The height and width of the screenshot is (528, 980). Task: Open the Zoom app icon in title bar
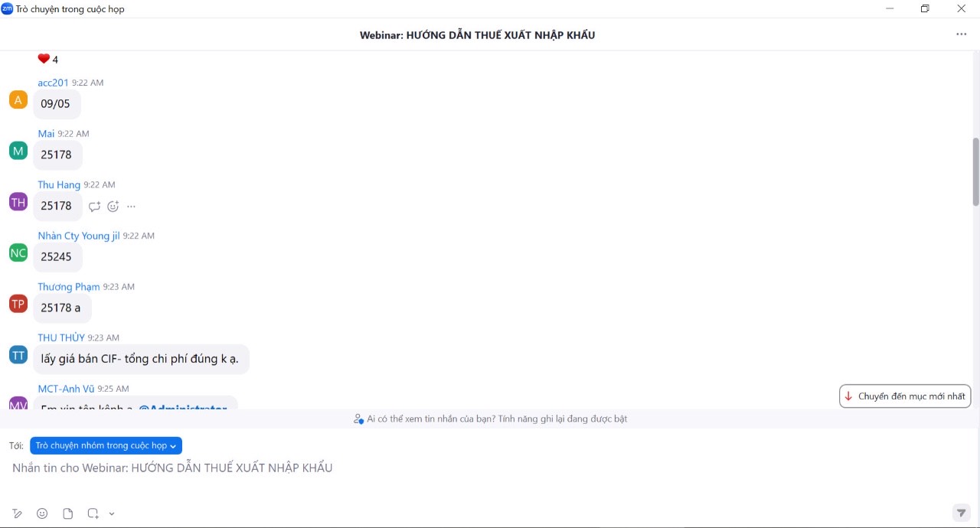click(7, 8)
